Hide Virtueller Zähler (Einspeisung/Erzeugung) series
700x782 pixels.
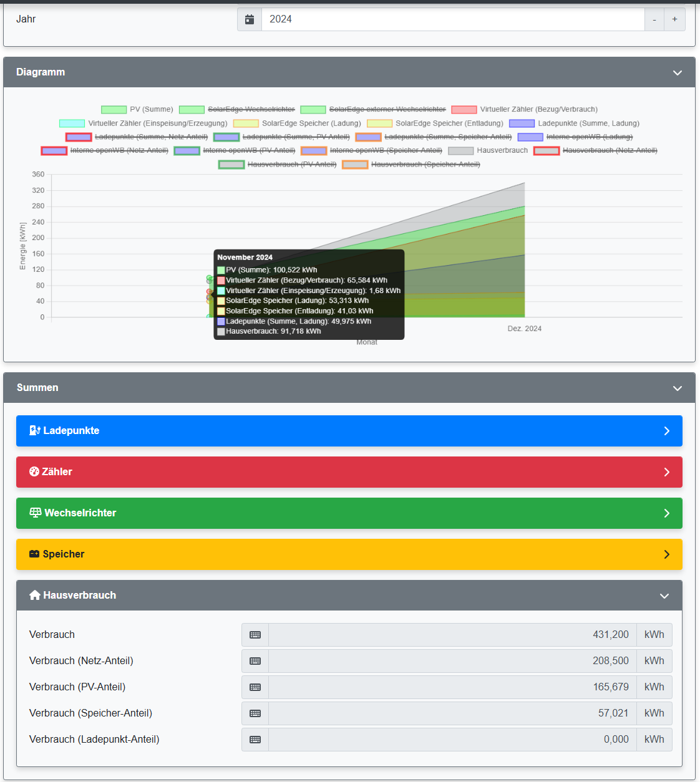click(x=143, y=123)
